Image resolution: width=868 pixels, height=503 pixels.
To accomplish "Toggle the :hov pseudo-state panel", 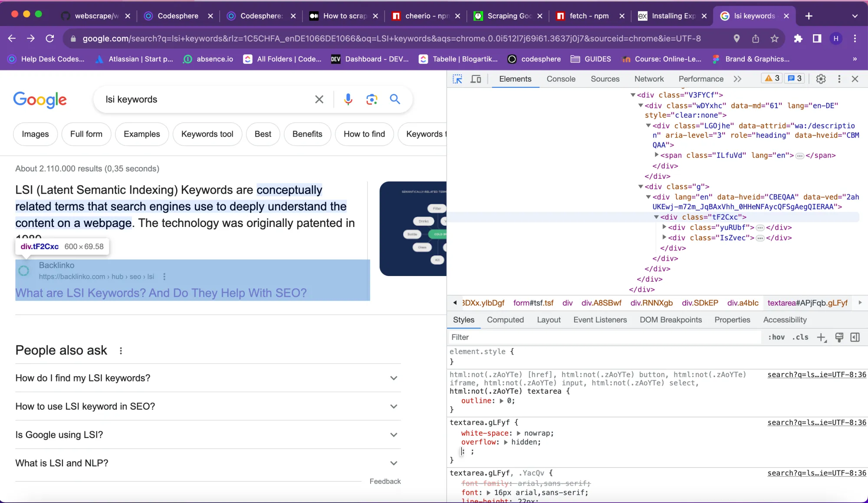I will [776, 337].
